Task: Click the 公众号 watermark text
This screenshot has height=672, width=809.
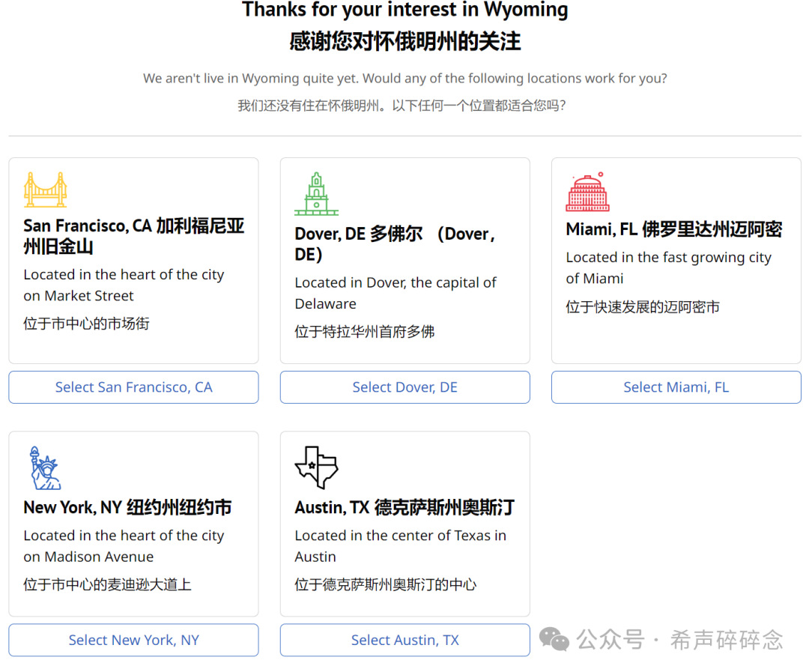Action: pos(610,639)
